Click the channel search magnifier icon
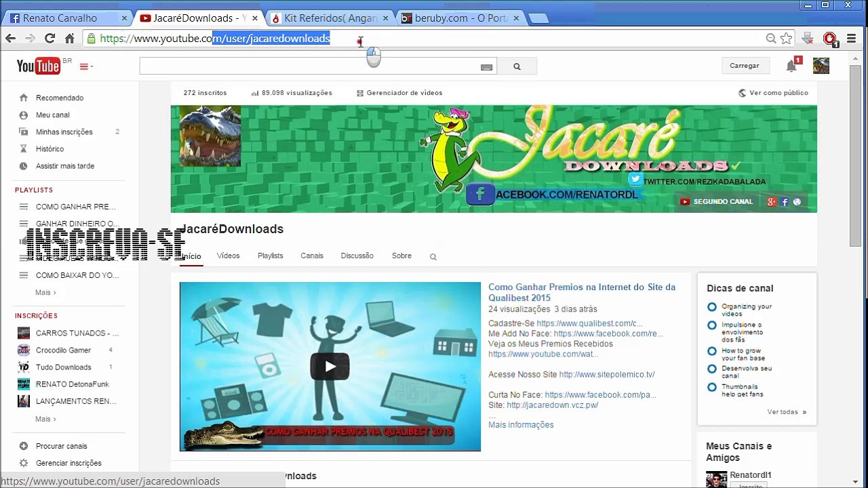 pyautogui.click(x=433, y=257)
